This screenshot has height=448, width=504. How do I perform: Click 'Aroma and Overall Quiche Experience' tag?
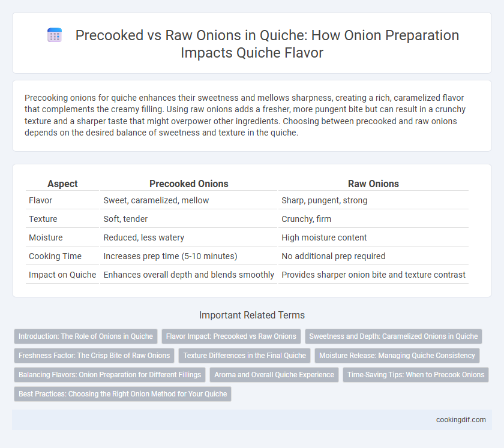(x=274, y=375)
